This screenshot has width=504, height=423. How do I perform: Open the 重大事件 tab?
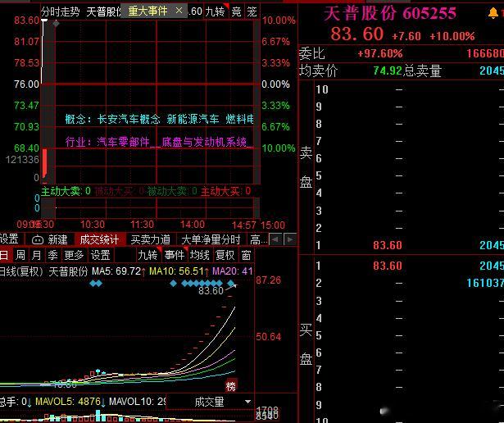[x=148, y=11]
